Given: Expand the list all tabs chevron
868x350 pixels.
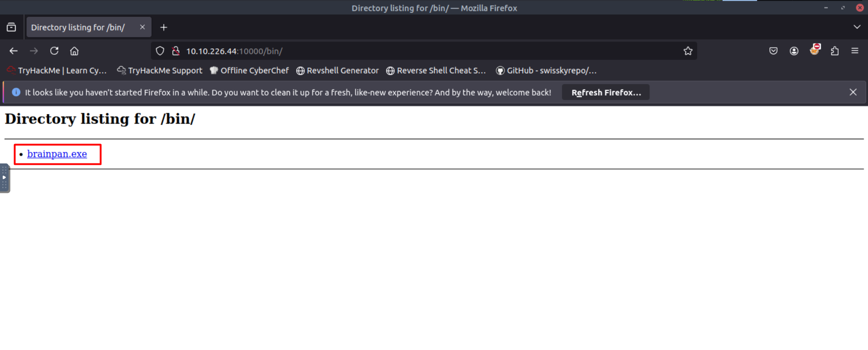Looking at the screenshot, I should click(x=857, y=27).
